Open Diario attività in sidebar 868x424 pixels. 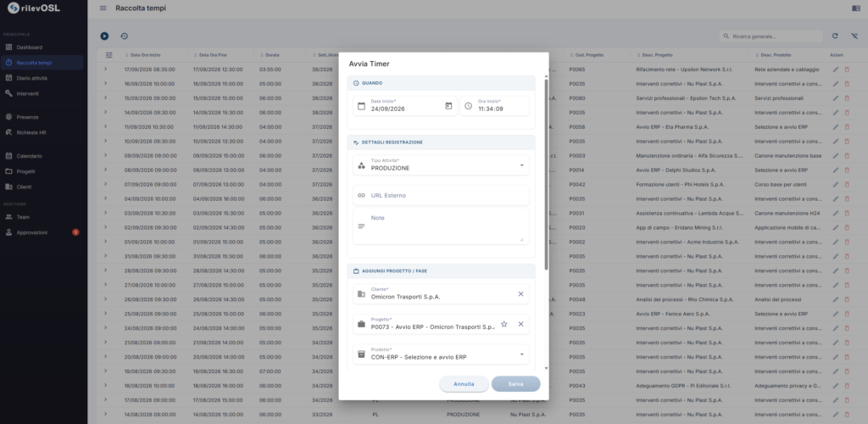point(42,78)
